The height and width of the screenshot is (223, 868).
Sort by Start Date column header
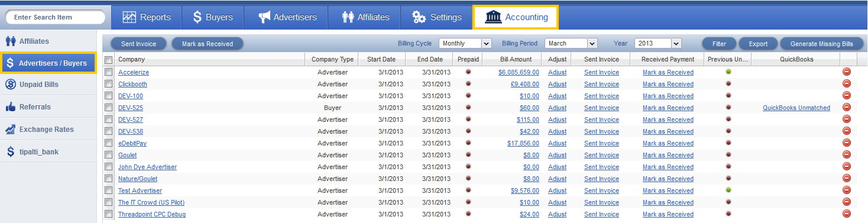click(x=381, y=59)
